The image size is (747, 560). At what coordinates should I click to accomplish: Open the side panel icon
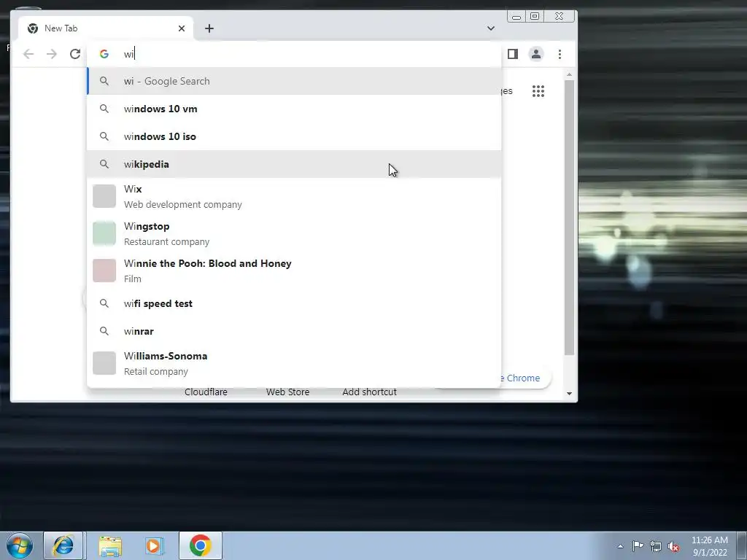tap(513, 54)
